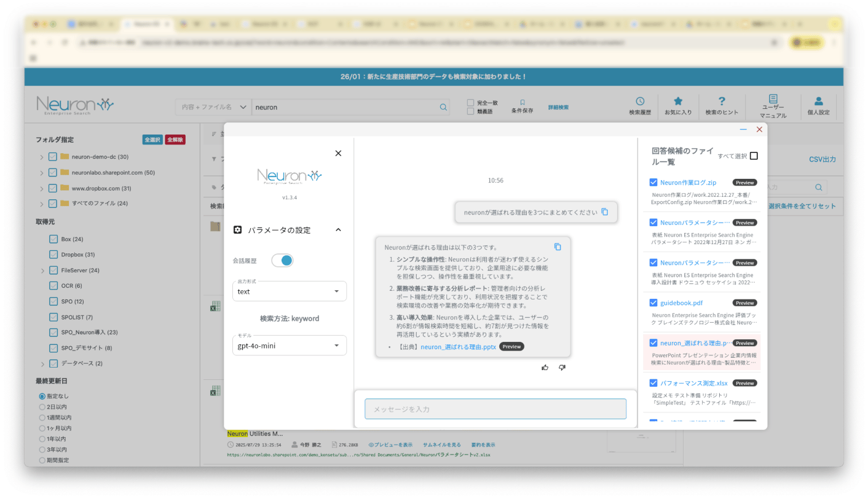Click the thumbs down feedback icon
868x498 pixels.
562,368
